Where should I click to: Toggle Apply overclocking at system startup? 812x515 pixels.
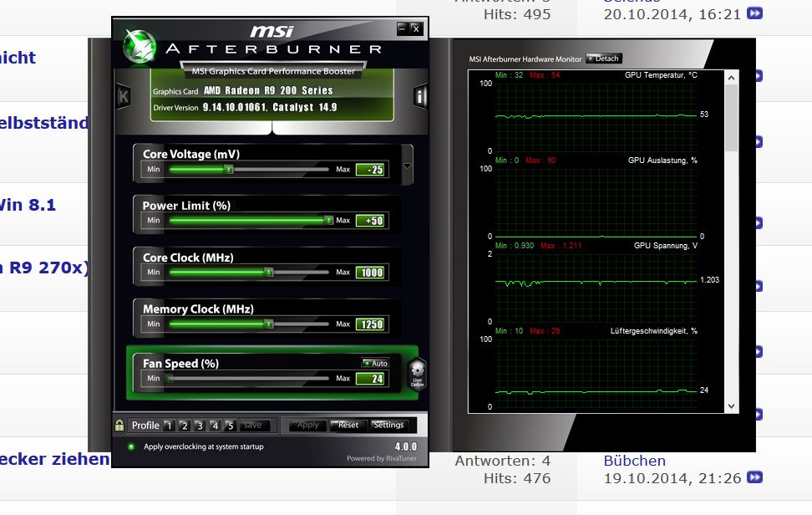(x=131, y=446)
